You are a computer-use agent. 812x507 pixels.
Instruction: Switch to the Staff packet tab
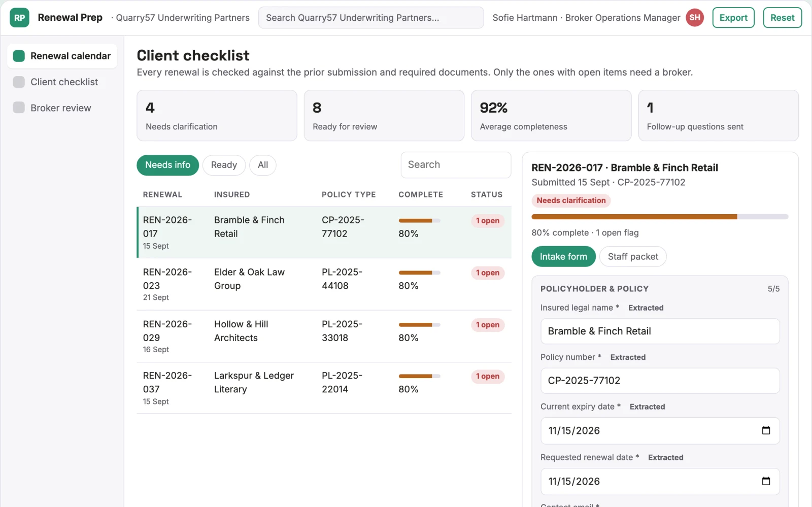(x=633, y=256)
